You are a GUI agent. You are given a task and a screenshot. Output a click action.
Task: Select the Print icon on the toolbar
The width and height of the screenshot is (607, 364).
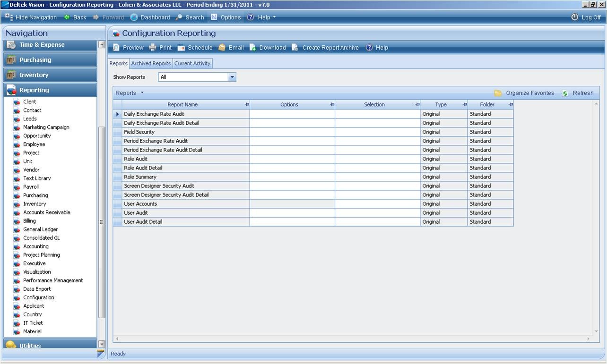click(160, 47)
